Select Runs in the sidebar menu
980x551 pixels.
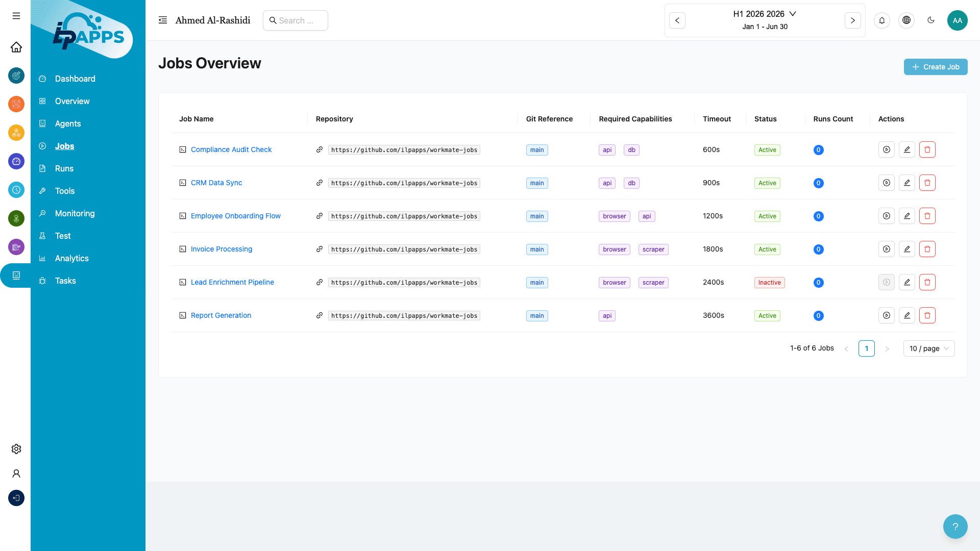[64, 168]
